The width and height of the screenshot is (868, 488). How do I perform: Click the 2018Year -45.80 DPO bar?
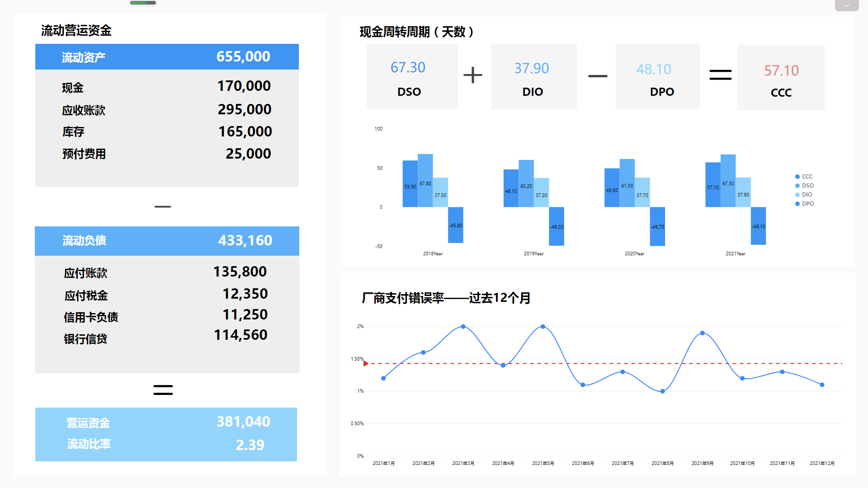[455, 225]
